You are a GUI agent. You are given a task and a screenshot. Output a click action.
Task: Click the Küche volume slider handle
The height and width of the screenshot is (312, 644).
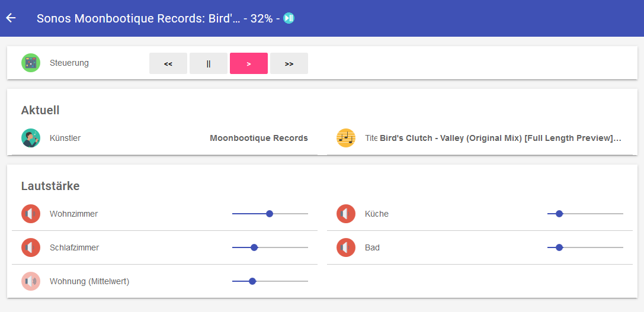tap(559, 214)
